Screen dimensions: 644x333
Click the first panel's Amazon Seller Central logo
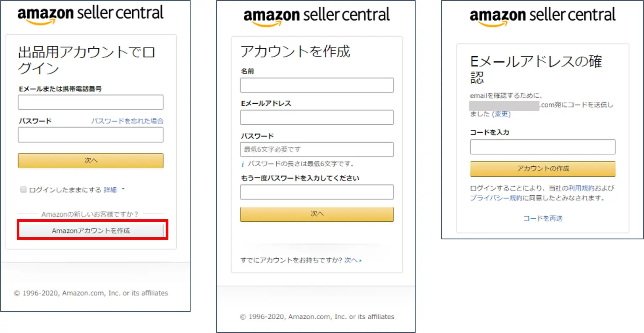click(90, 15)
